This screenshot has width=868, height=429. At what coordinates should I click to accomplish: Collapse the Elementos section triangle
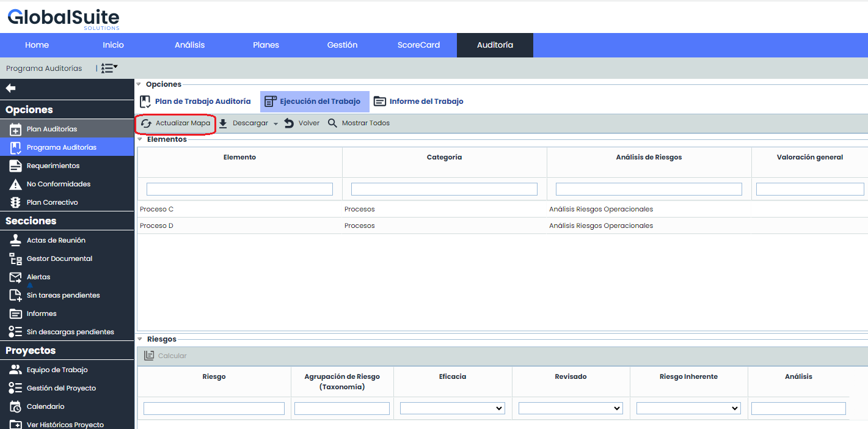tap(140, 139)
